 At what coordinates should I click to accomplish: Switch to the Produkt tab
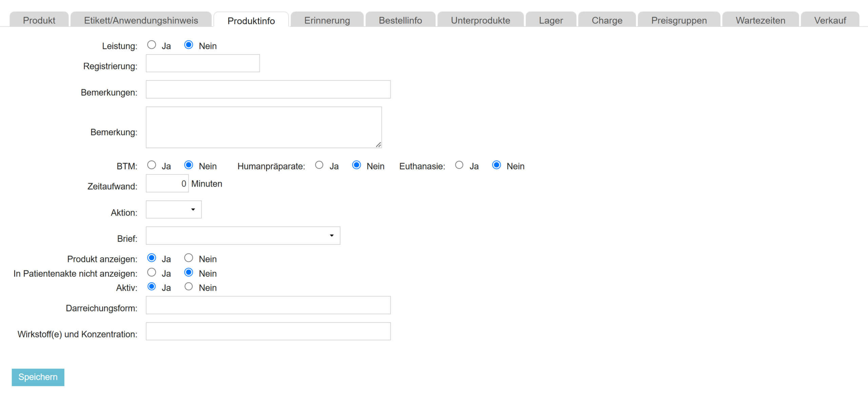point(39,20)
